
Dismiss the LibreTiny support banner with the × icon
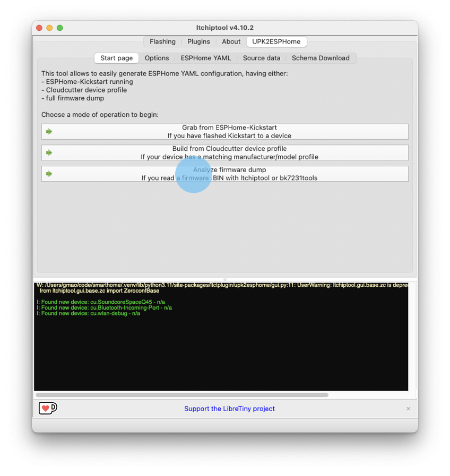[408, 408]
